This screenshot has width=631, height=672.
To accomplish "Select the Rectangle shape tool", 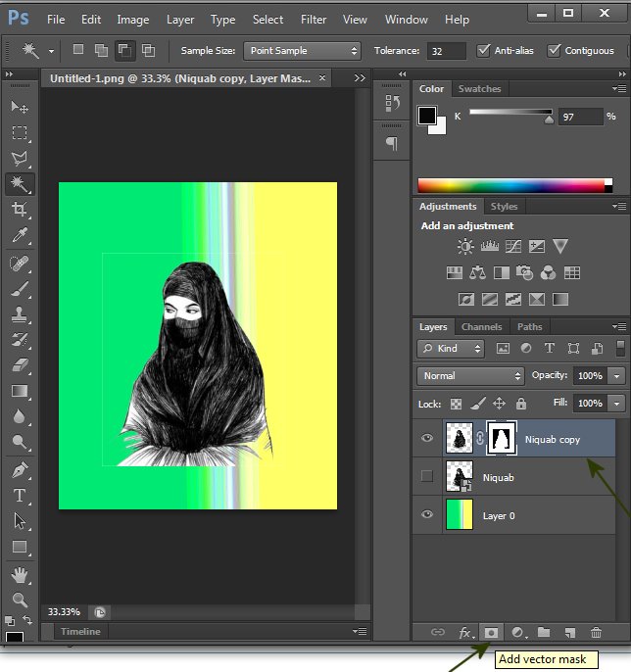I will pos(20,547).
